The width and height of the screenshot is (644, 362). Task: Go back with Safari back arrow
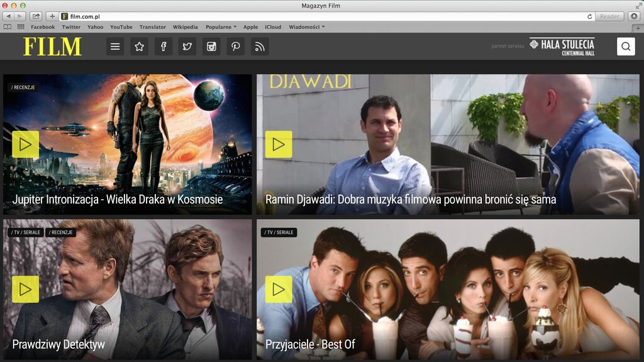(8, 16)
